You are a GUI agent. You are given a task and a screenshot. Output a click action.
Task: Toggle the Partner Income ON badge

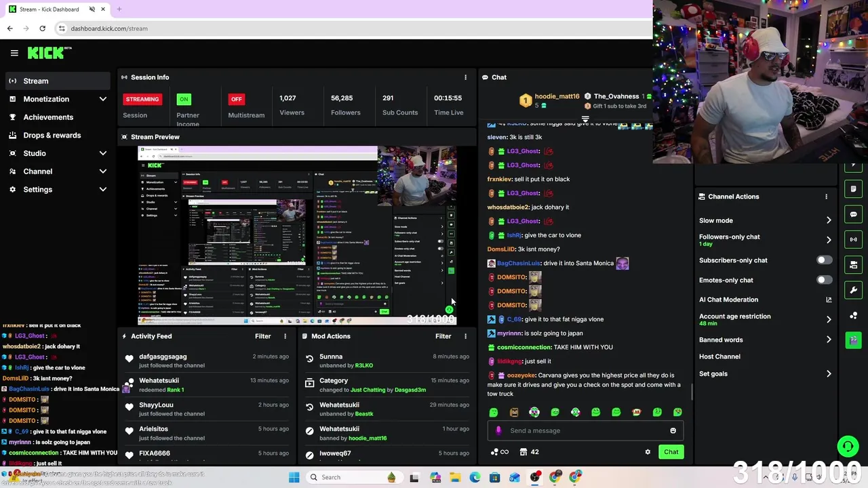click(184, 99)
